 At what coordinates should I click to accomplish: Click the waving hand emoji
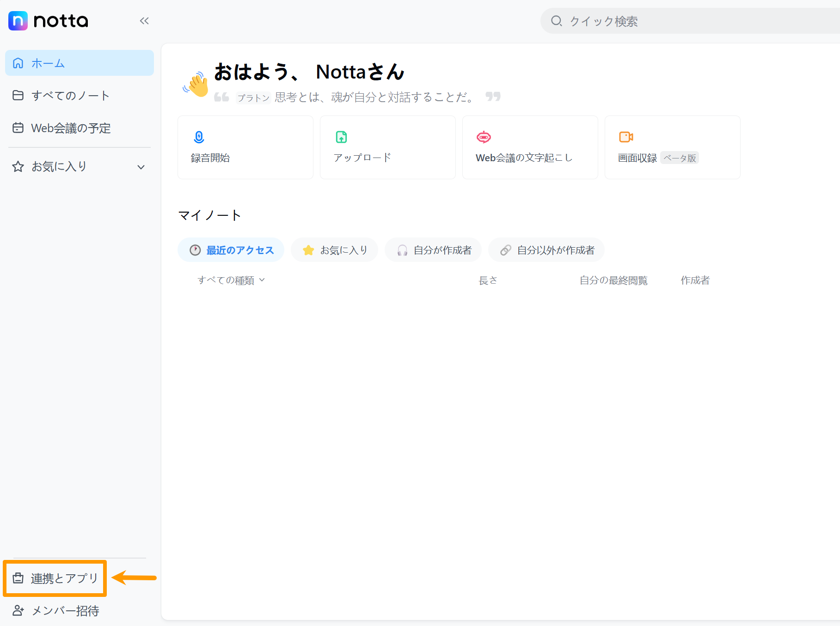coord(196,84)
